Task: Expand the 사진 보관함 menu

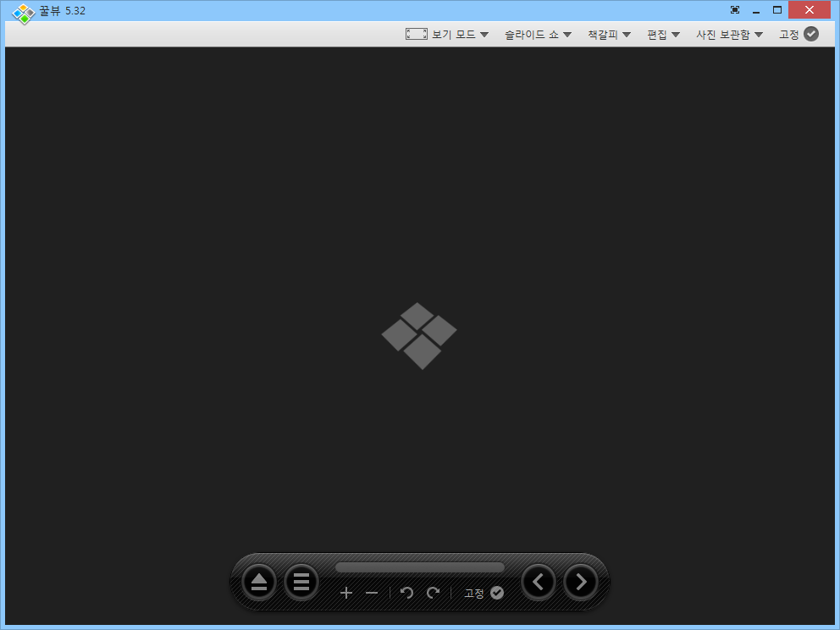Action: click(x=729, y=34)
